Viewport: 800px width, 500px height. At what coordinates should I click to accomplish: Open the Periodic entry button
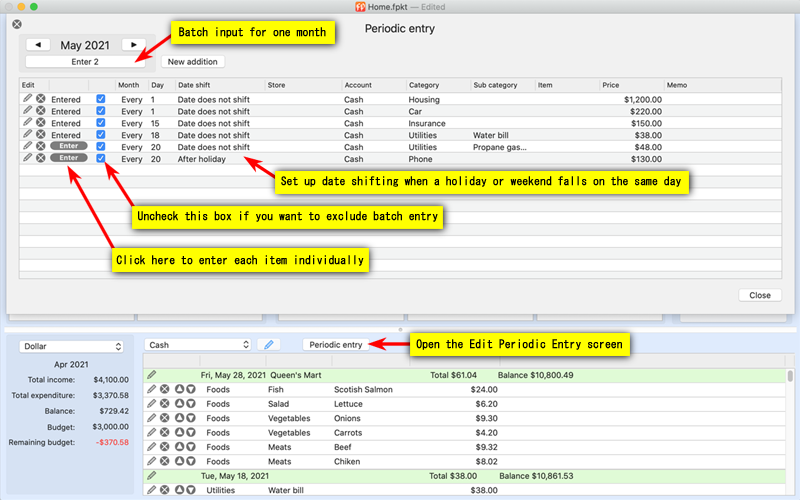tap(336, 344)
